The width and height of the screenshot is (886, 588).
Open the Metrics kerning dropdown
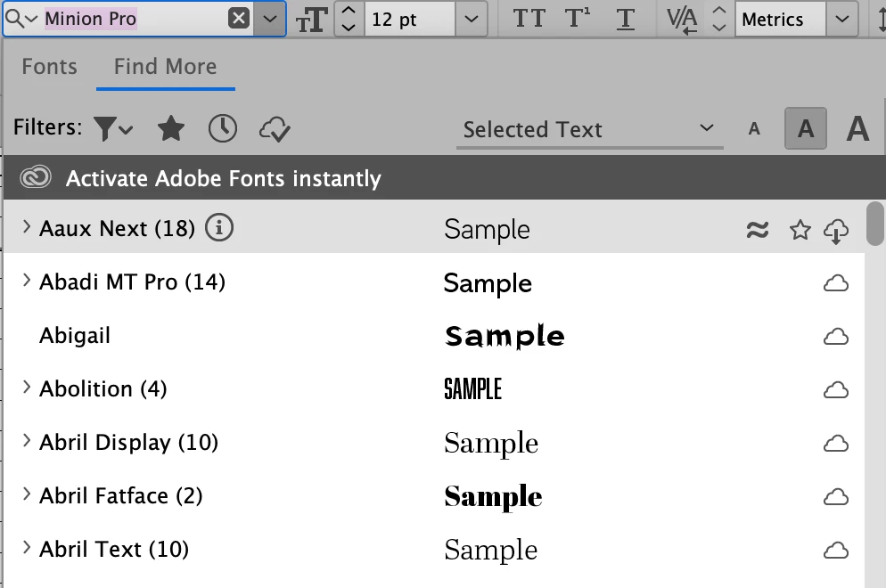point(842,20)
